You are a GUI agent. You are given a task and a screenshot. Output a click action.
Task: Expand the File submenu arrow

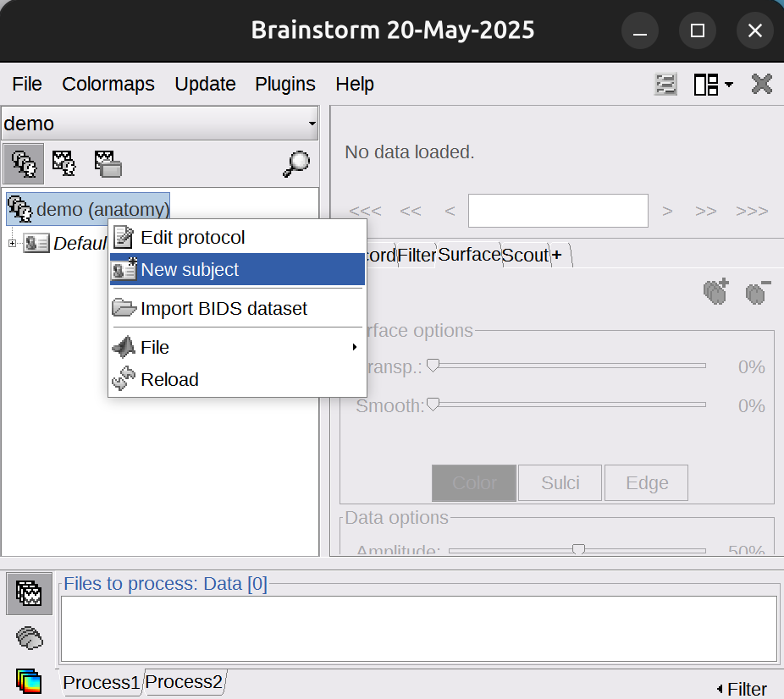pos(355,347)
